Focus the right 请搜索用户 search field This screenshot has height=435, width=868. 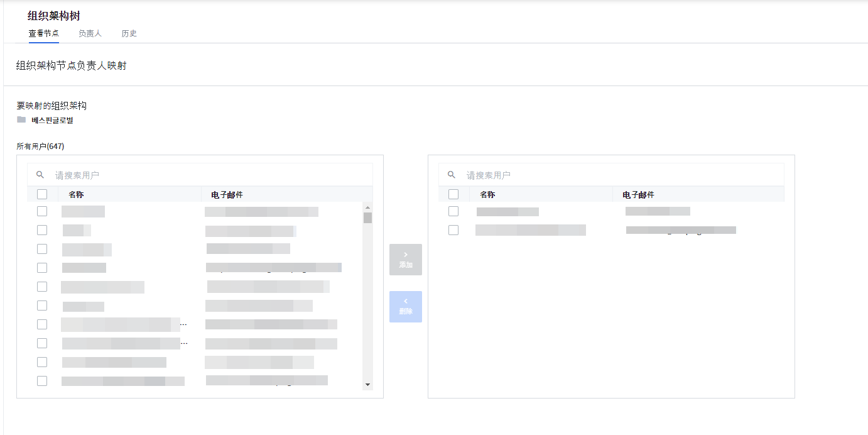point(619,175)
